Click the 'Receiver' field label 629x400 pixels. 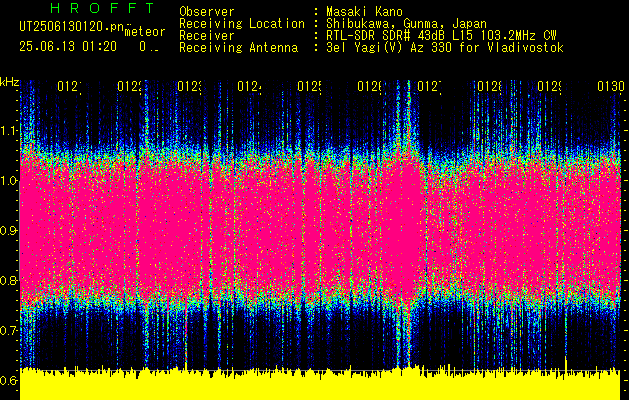pyautogui.click(x=207, y=36)
